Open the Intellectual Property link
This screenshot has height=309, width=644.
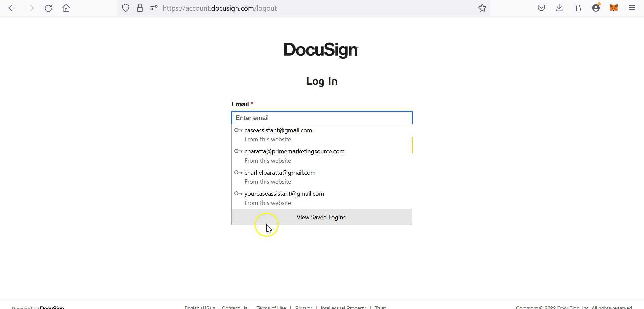tap(343, 307)
